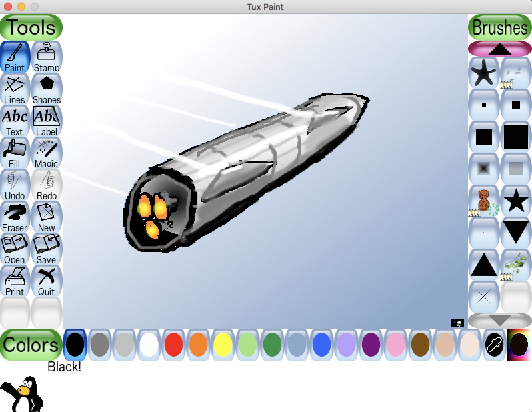Select the Stamp tool
Viewport: 532px width, 412px height.
coord(47,57)
